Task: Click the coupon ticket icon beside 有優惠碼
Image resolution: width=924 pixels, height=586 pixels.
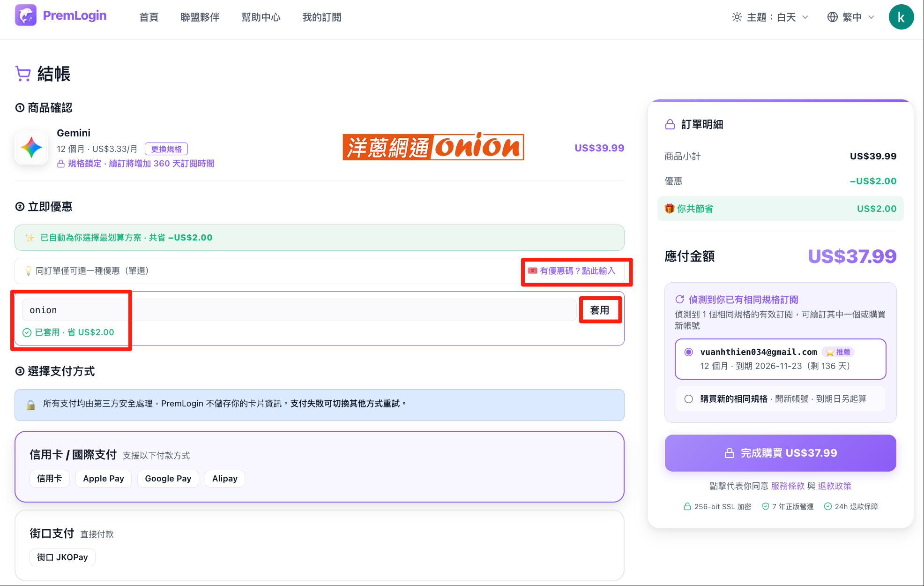Action: tap(532, 271)
